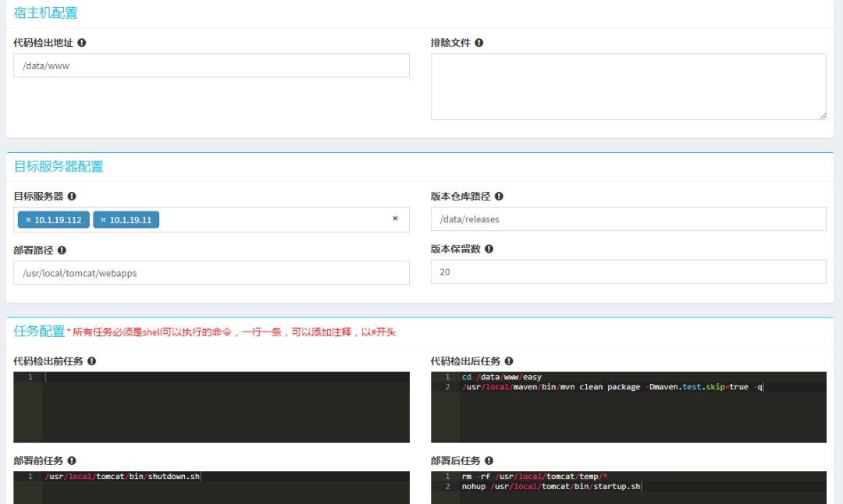Click the 排除文件 textarea resize handle
Viewport: 843px width, 504px height.
(x=823, y=116)
